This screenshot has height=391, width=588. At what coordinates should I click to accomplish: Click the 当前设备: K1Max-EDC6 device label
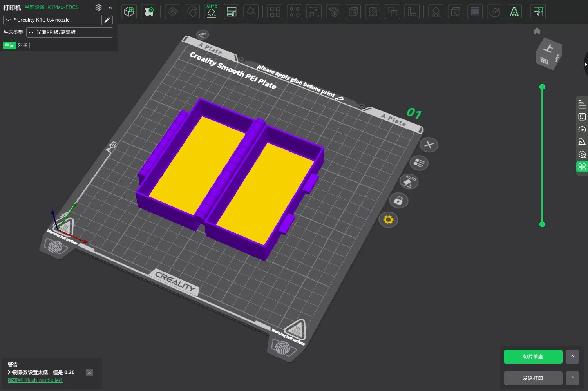coord(51,7)
